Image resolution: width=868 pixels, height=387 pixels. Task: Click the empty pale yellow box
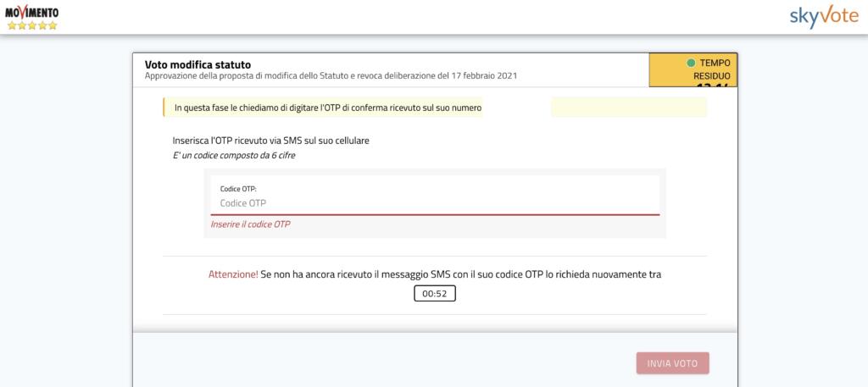pyautogui.click(x=628, y=108)
